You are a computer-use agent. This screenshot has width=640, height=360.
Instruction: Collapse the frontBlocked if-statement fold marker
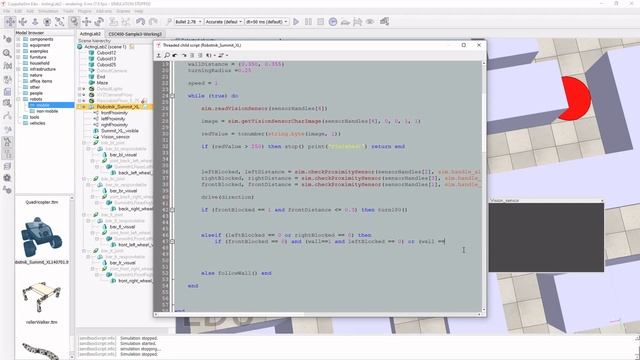pyautogui.click(x=172, y=210)
